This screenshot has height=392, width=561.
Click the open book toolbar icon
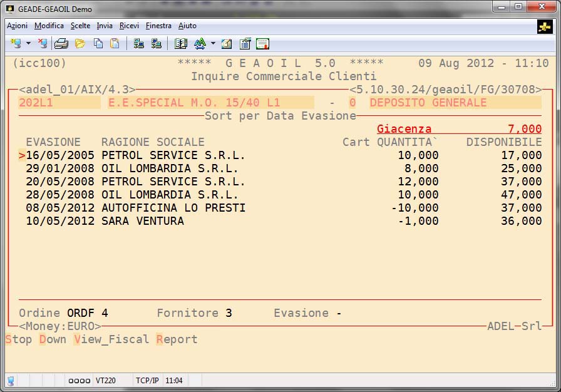point(181,44)
